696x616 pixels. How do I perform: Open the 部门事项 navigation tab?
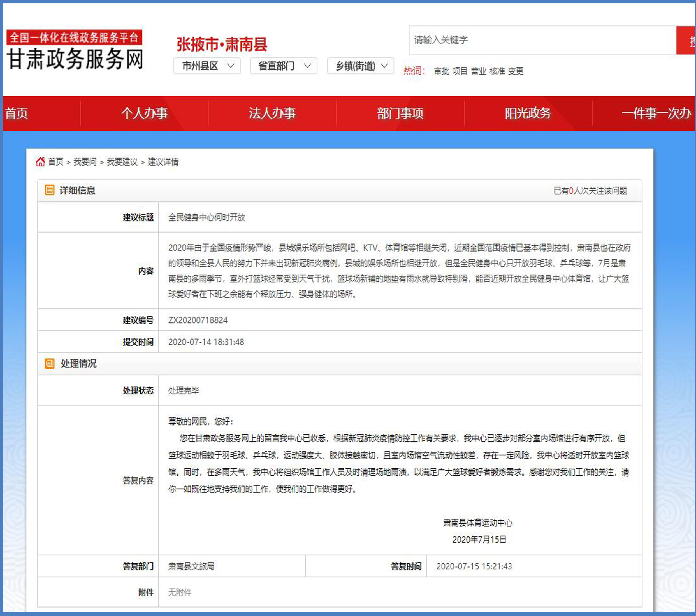coord(400,113)
